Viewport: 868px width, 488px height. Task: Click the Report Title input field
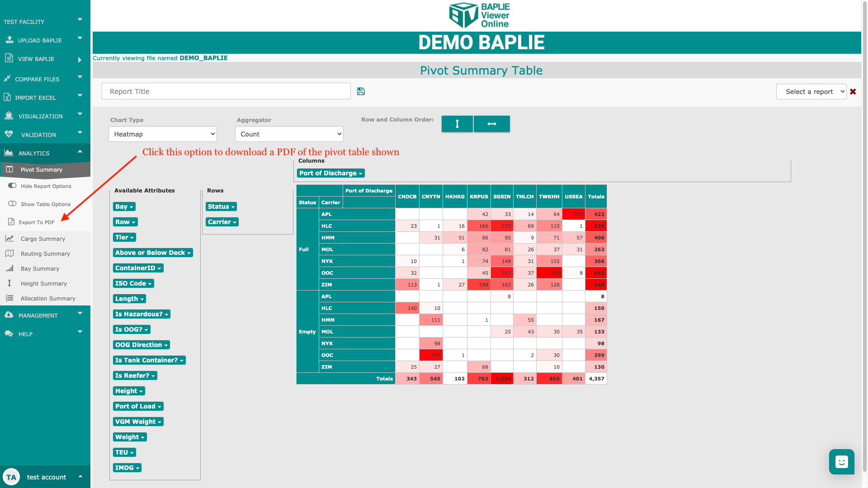[x=226, y=91]
